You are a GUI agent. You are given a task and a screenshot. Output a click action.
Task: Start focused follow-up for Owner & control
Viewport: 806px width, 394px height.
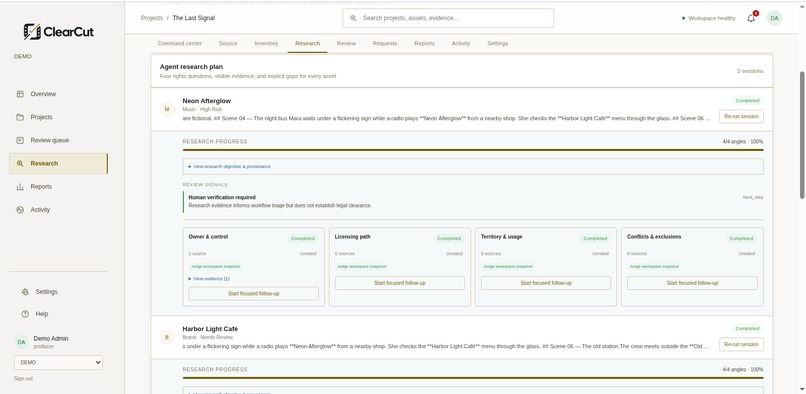coord(253,294)
